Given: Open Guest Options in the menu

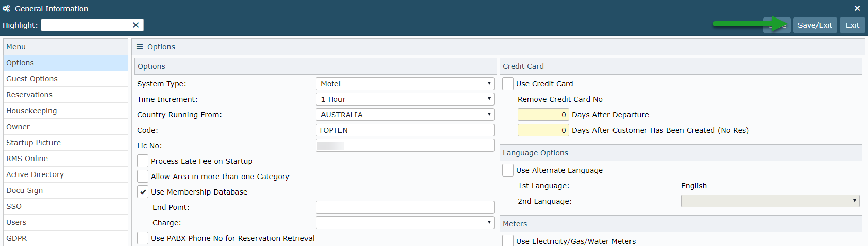Looking at the screenshot, I should (32, 79).
